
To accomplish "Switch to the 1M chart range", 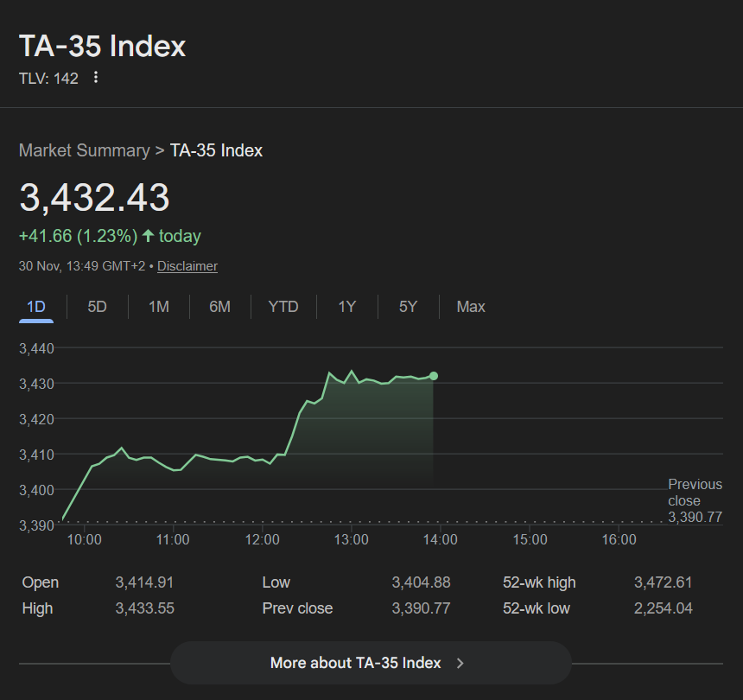I will pyautogui.click(x=159, y=307).
